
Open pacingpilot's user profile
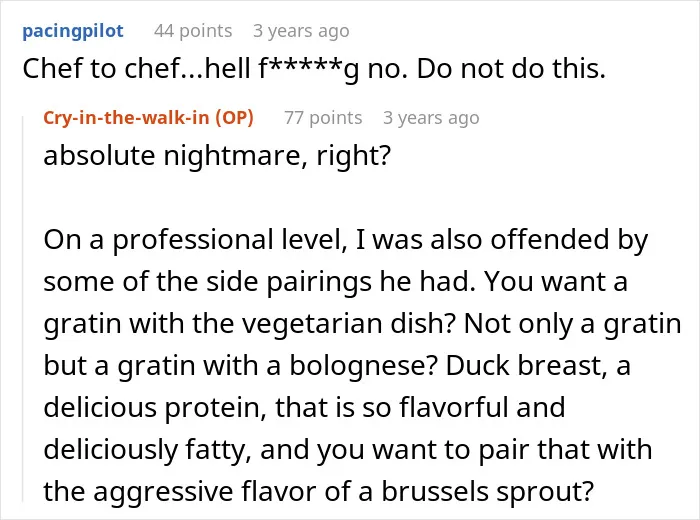click(73, 31)
